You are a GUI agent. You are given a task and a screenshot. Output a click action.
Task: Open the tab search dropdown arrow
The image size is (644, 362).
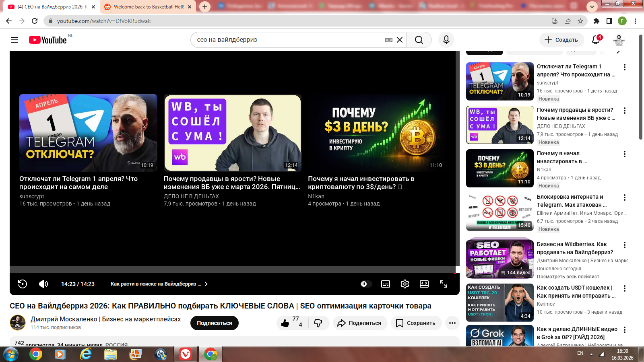pyautogui.click(x=592, y=7)
